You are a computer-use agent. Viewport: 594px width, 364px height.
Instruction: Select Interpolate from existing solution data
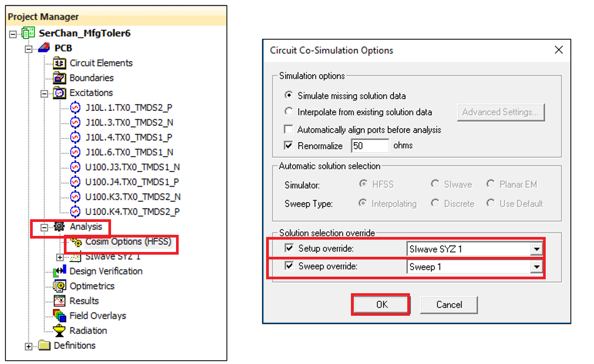coord(289,112)
